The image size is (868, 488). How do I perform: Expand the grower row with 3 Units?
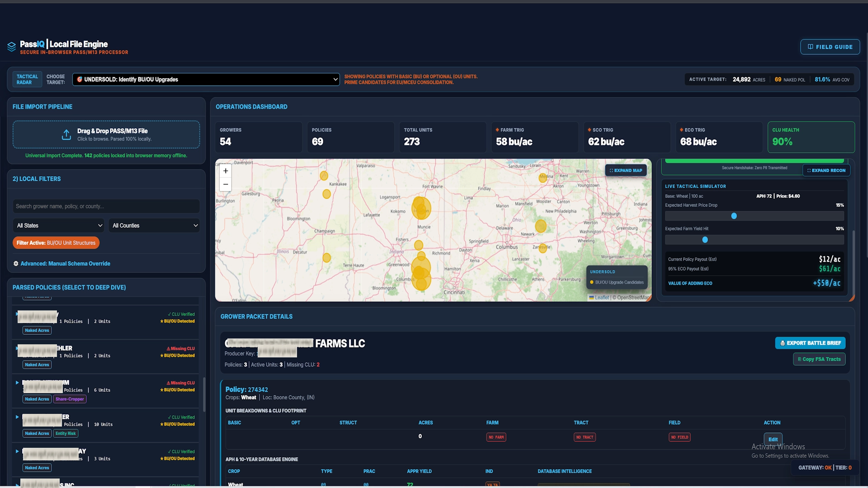17,451
